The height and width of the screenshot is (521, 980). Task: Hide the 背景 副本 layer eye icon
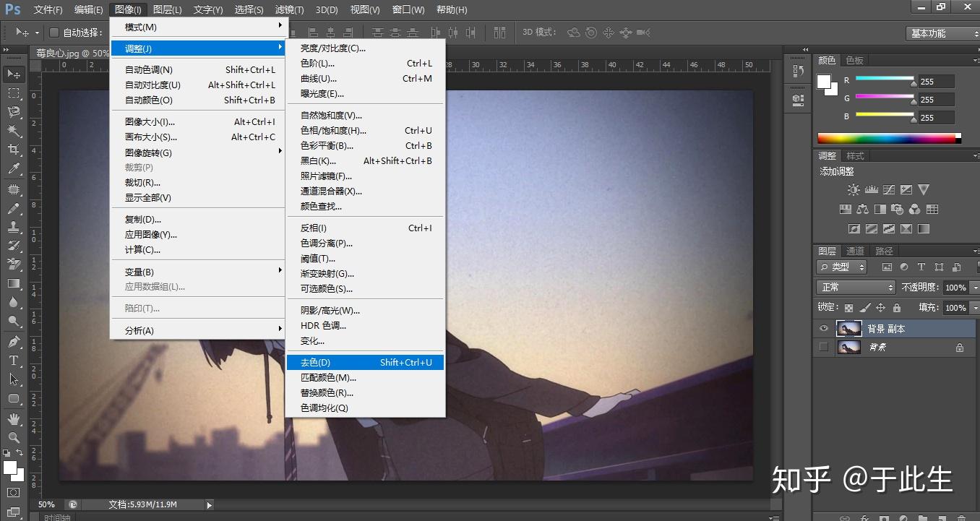(823, 329)
